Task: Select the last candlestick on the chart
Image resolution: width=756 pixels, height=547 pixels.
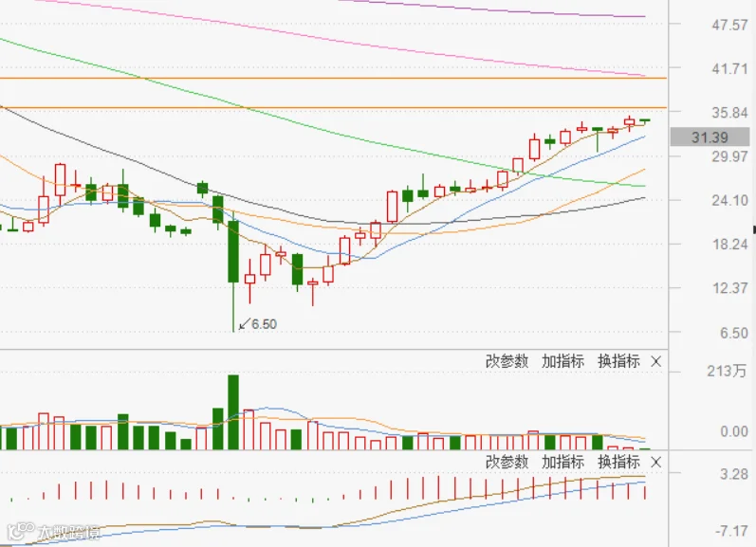Action: pyautogui.click(x=645, y=120)
